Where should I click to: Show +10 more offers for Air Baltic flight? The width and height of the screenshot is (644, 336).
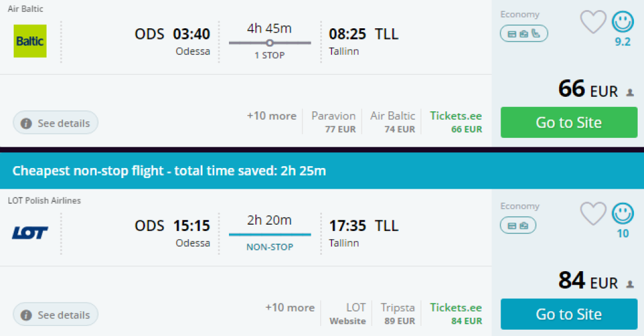tap(271, 116)
